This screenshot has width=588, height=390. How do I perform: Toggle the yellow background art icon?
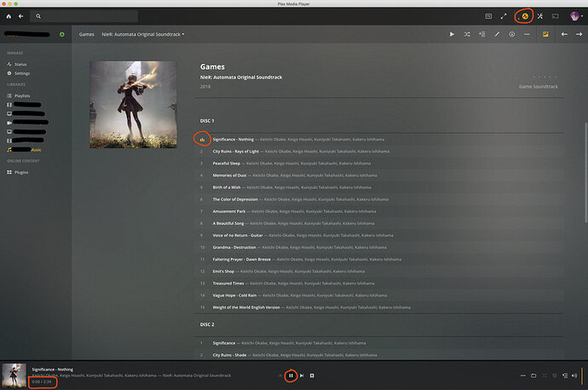click(x=545, y=34)
